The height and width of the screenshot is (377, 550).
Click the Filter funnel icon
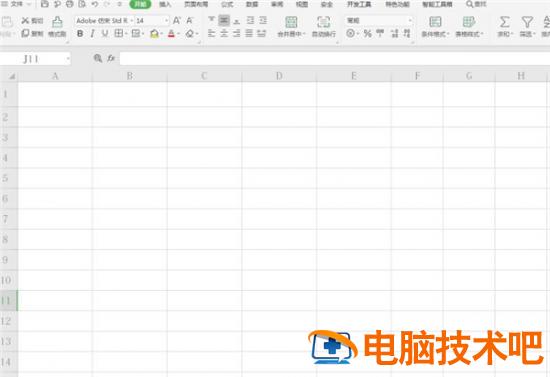(x=527, y=22)
